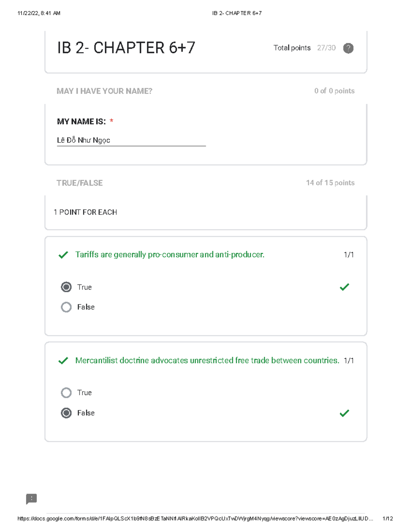
Task: Click the total points help question icon
Action: 348,48
